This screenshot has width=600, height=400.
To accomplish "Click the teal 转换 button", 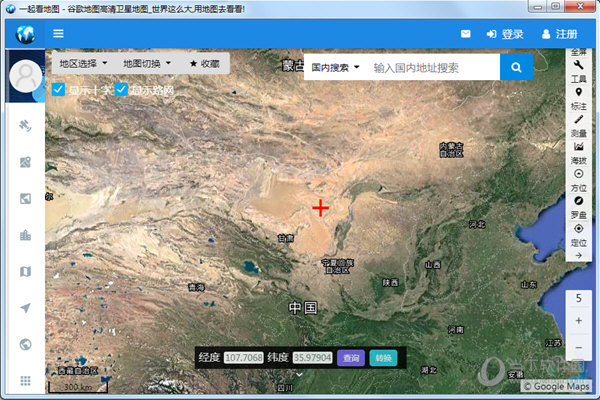I will 383,358.
